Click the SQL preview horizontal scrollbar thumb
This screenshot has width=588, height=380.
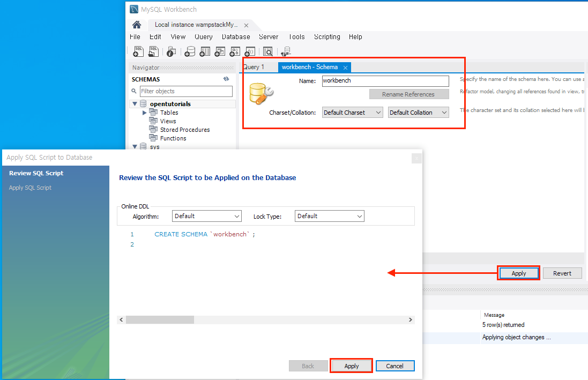pos(160,319)
